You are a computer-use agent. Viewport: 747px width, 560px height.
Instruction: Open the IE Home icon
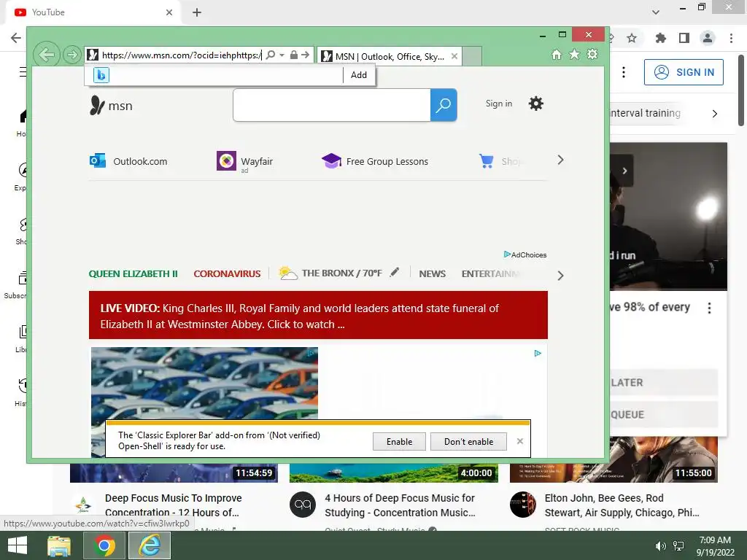tap(557, 54)
